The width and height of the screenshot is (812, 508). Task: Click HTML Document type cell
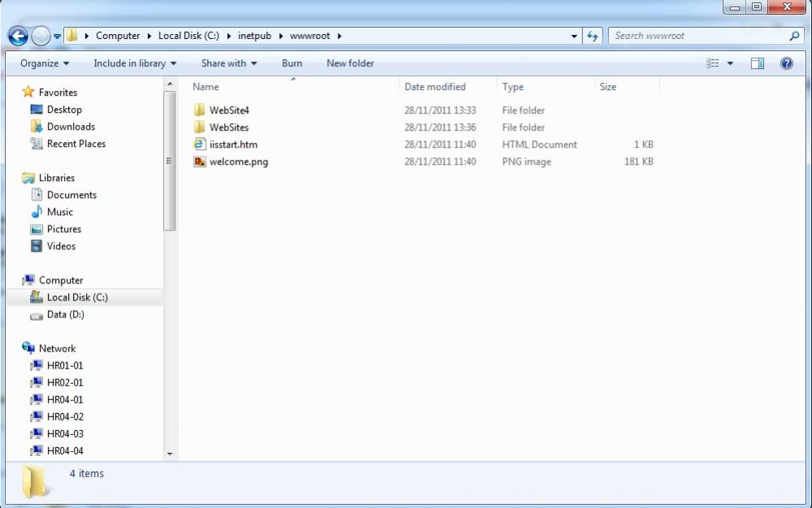[539, 144]
